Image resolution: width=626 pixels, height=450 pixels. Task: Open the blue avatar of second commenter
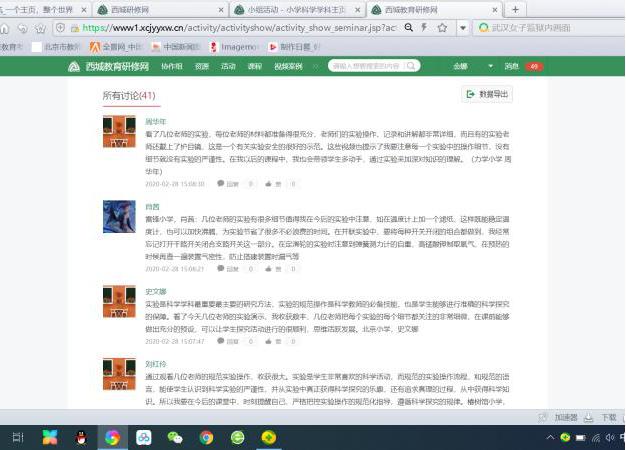click(119, 216)
